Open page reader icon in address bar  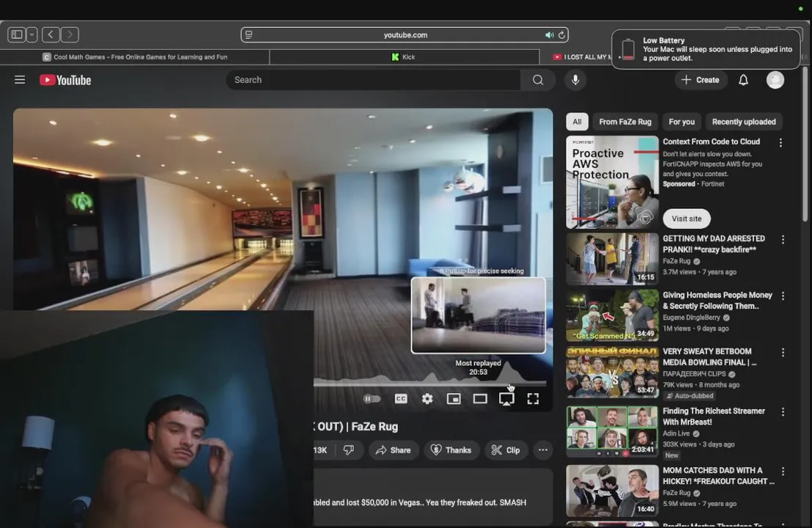(249, 34)
